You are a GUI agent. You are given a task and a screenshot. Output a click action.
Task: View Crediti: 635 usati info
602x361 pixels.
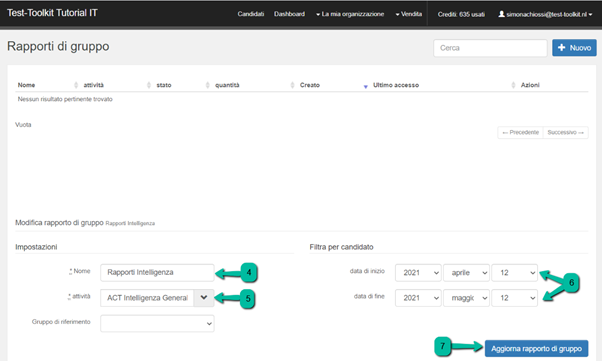(x=461, y=14)
